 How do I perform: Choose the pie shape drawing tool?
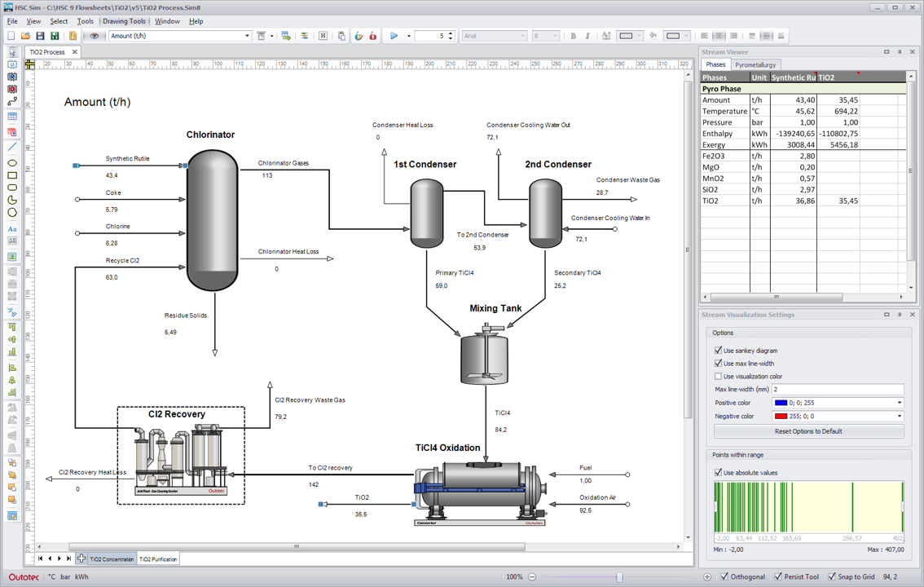coord(11,201)
